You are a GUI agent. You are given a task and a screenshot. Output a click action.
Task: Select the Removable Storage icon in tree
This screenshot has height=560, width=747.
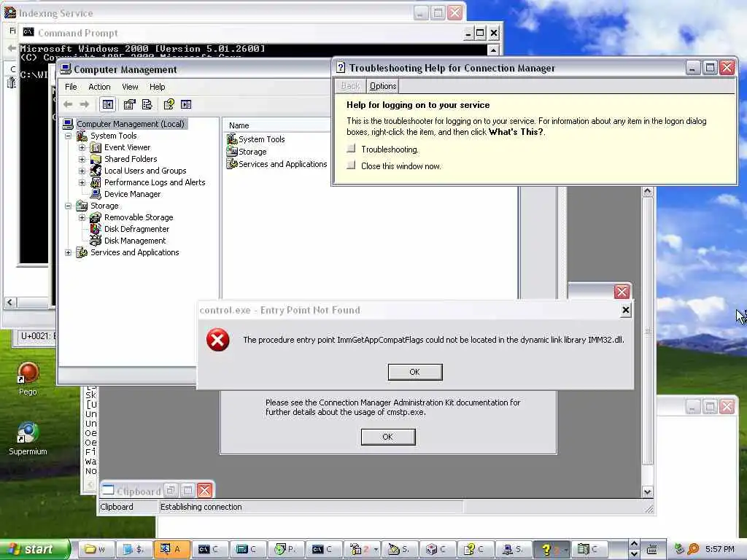pyautogui.click(x=96, y=217)
